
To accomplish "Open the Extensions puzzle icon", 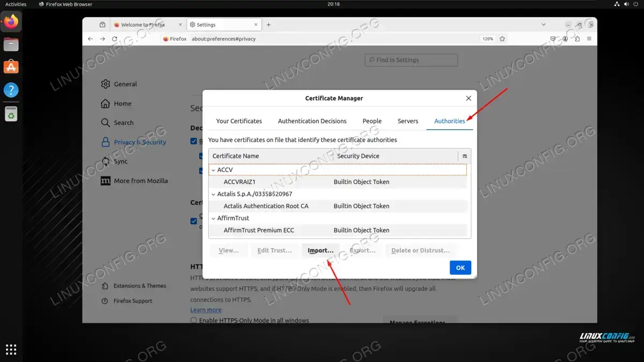I will (x=577, y=39).
